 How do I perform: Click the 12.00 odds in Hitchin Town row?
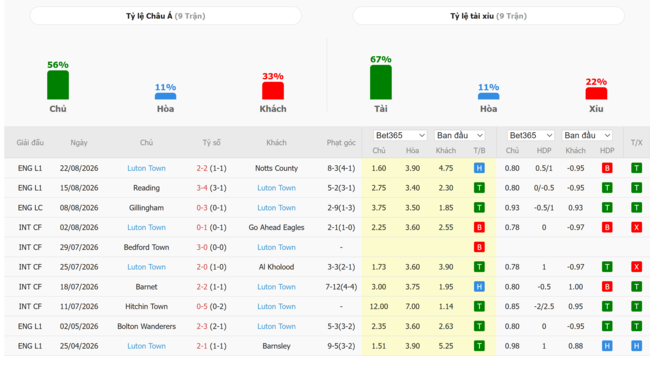(379, 307)
